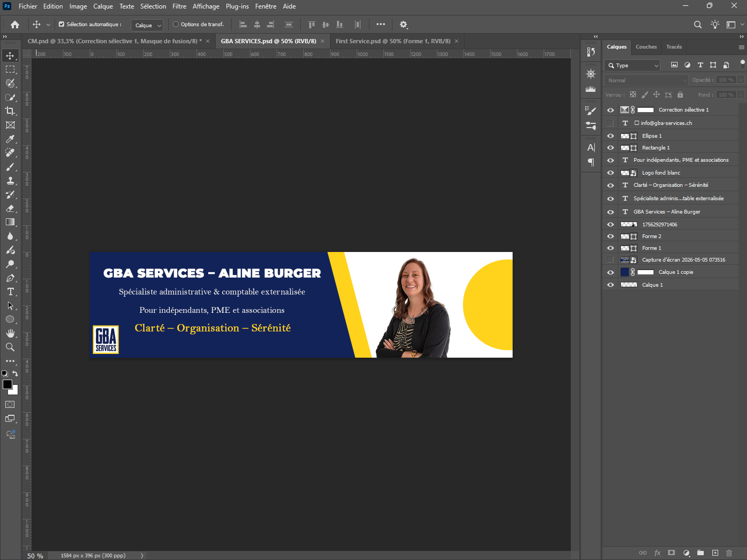Hide the Correction sélective 1 layer
Image resolution: width=747 pixels, height=560 pixels.
[610, 110]
